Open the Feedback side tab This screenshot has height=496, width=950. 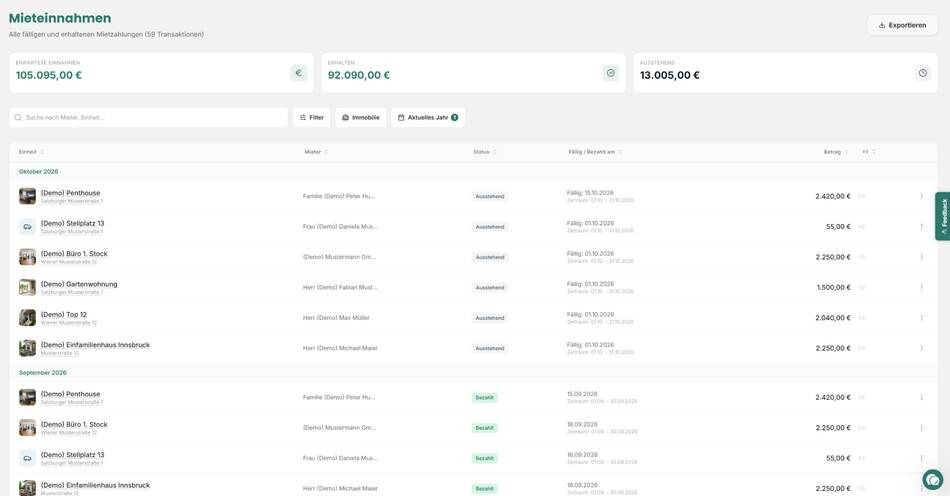coord(943,216)
